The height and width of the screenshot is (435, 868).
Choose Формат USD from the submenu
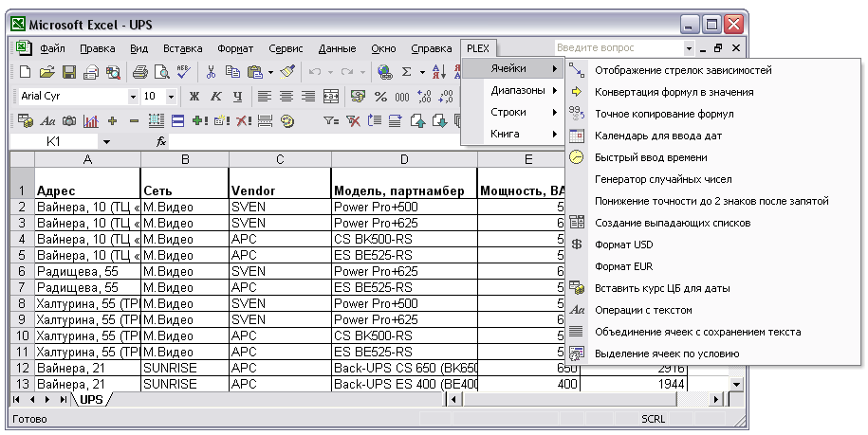click(x=623, y=245)
